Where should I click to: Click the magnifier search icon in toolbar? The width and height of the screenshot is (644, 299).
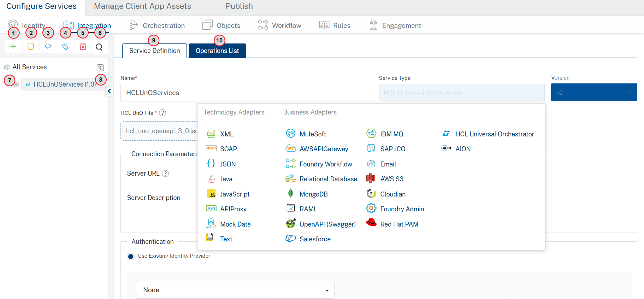pyautogui.click(x=99, y=47)
